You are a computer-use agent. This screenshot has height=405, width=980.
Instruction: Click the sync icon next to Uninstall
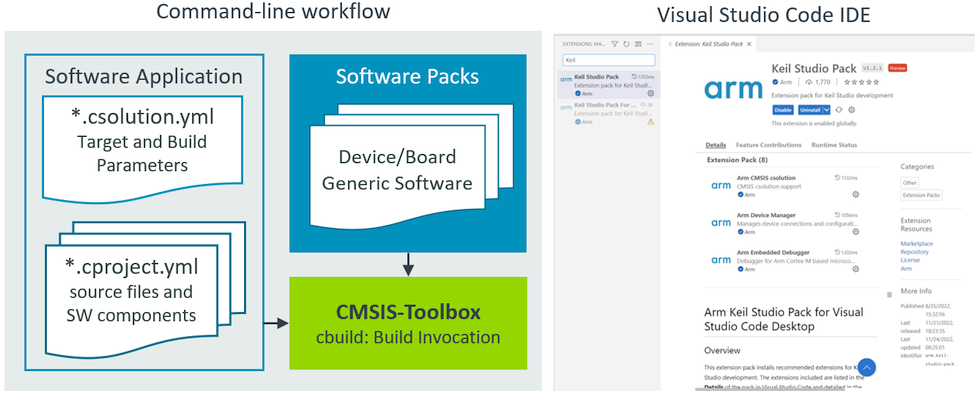pos(837,109)
